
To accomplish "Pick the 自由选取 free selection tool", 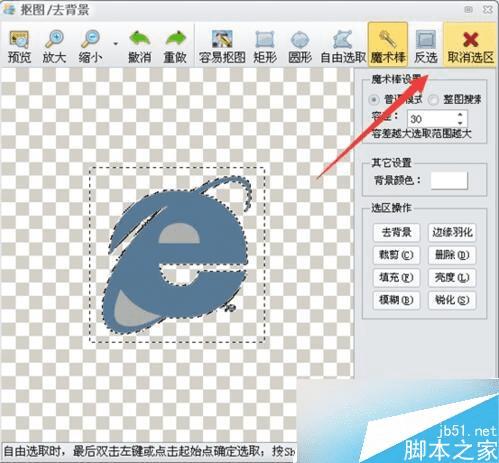I will coord(343,46).
